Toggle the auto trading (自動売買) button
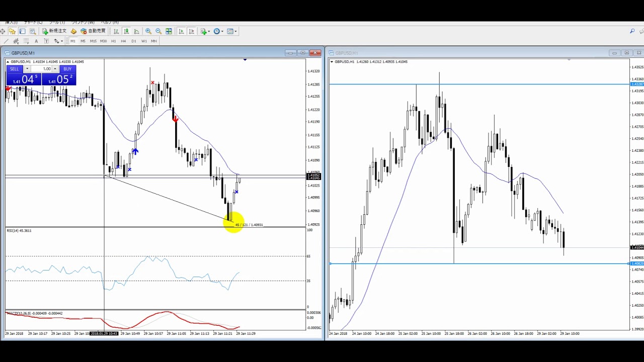 point(93,31)
